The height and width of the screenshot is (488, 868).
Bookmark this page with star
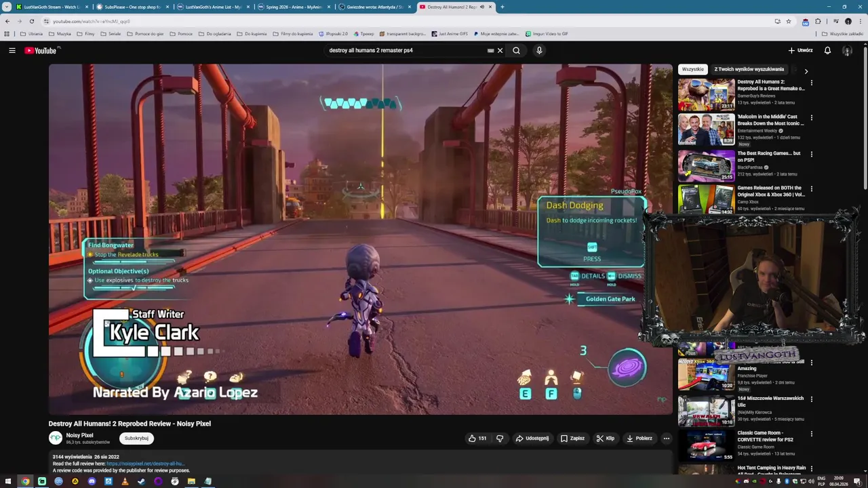click(x=788, y=21)
